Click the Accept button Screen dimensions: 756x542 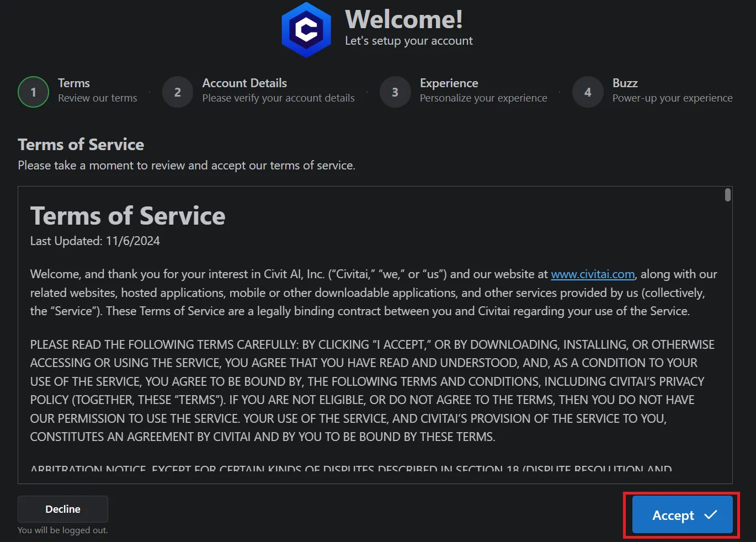pyautogui.click(x=682, y=514)
